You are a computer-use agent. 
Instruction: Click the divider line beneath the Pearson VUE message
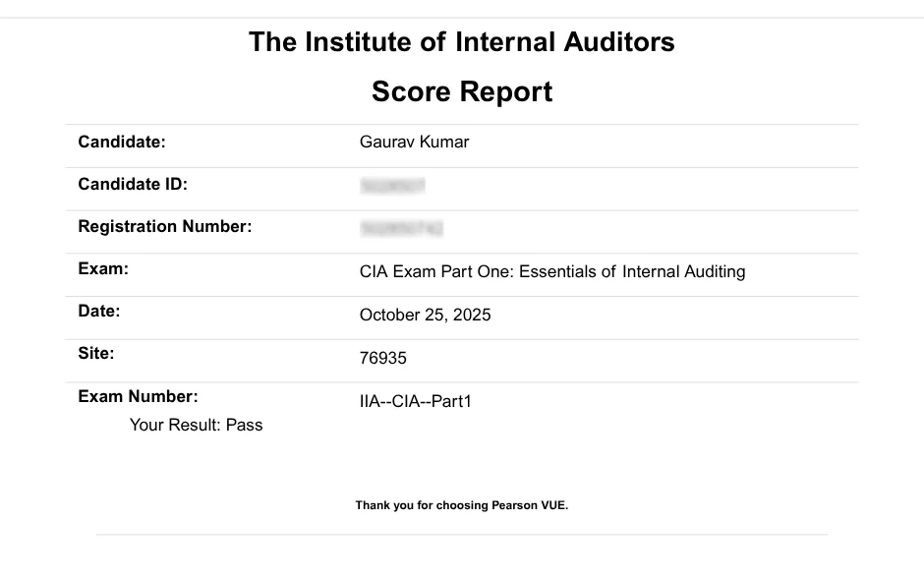point(462,535)
